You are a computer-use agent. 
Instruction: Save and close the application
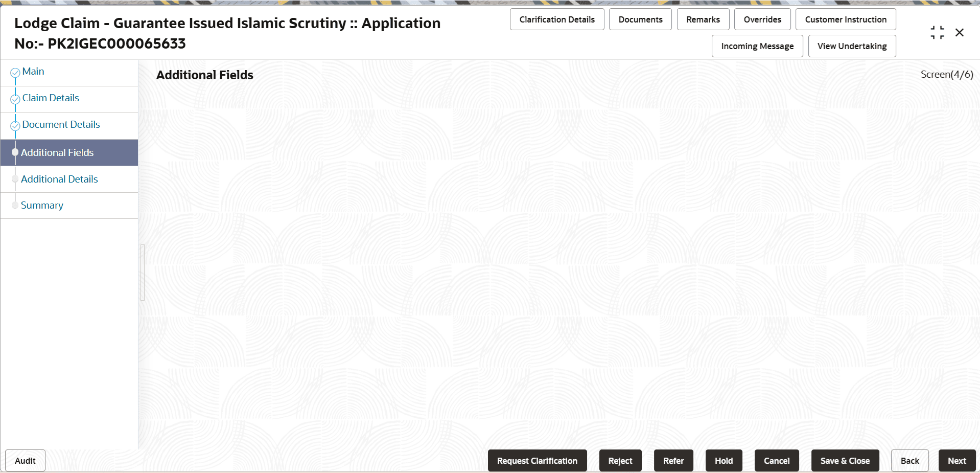pyautogui.click(x=845, y=460)
